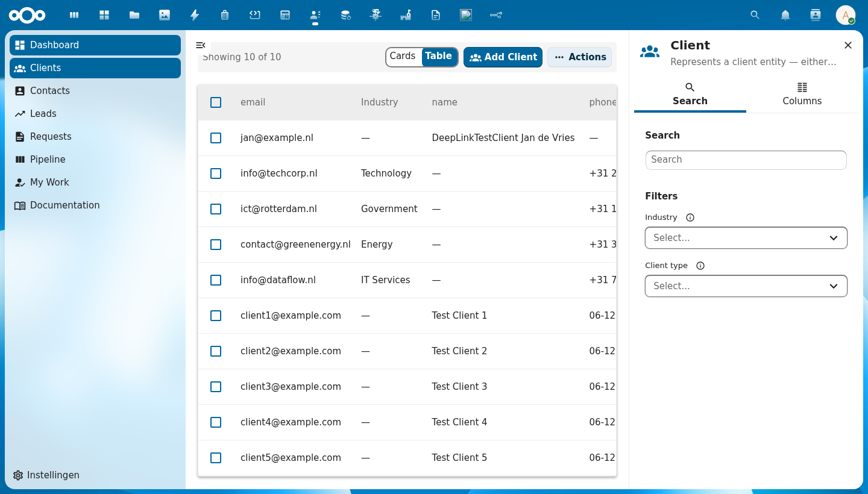
Task: Click the IT Services industry cell
Action: pyautogui.click(x=386, y=280)
